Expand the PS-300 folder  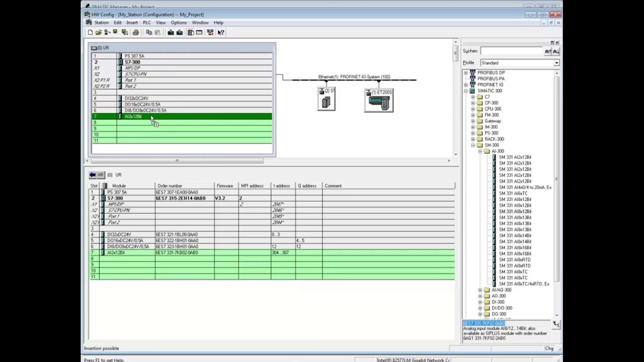(x=473, y=133)
